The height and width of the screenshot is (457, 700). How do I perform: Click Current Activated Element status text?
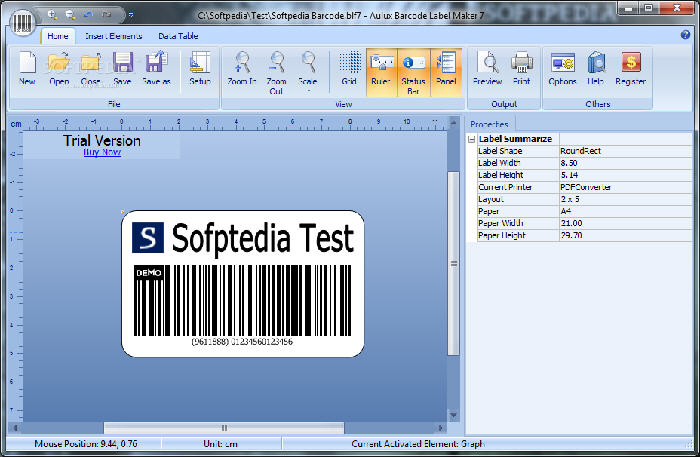418,444
